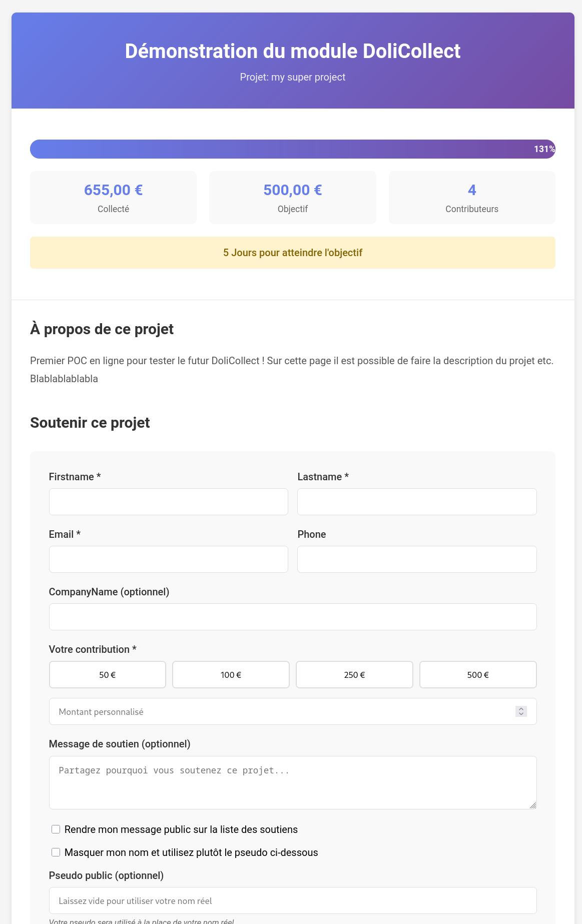Click the message textarea resize handle

click(x=533, y=805)
